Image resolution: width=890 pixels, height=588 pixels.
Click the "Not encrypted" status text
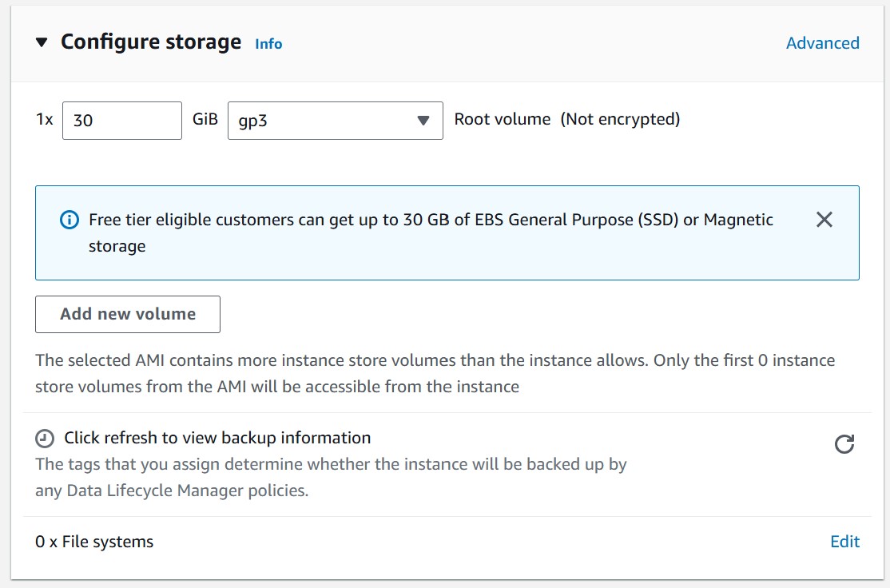(620, 120)
